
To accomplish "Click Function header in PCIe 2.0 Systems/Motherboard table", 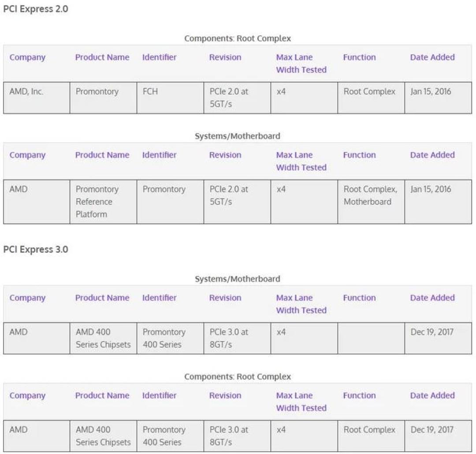I will (x=360, y=155).
